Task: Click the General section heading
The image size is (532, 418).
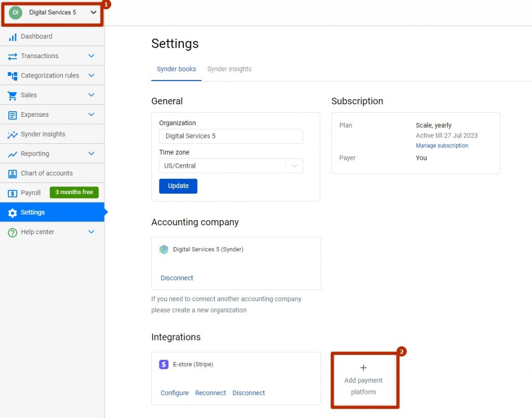Action: pos(167,101)
